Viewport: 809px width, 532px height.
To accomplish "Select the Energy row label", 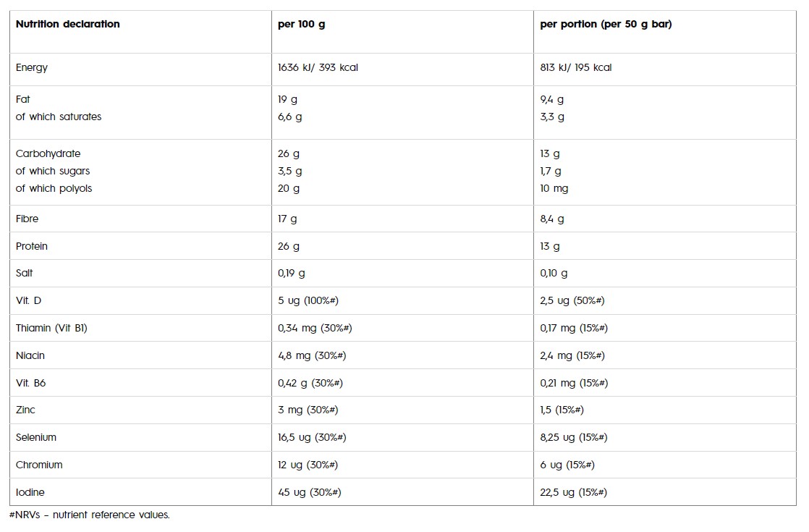I will coord(32,67).
